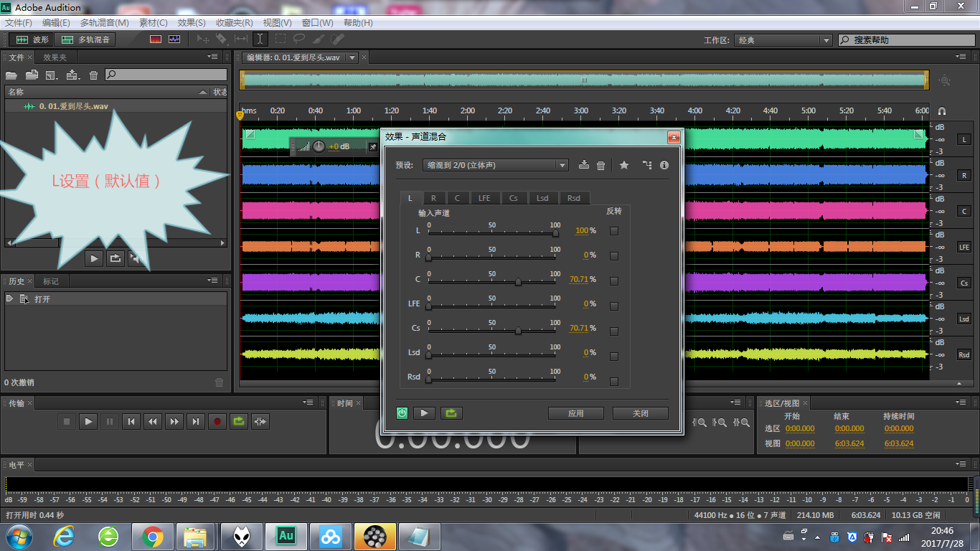Switch to the 效果夹 panel tab
The height and width of the screenshot is (551, 980).
pyautogui.click(x=55, y=57)
